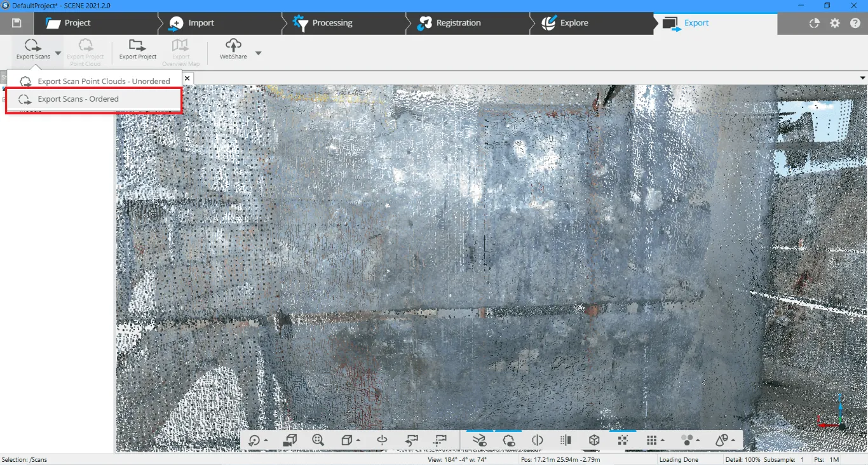Screen dimensions: 868x465
Task: Expand the colored dots options arrow
Action: tap(698, 440)
